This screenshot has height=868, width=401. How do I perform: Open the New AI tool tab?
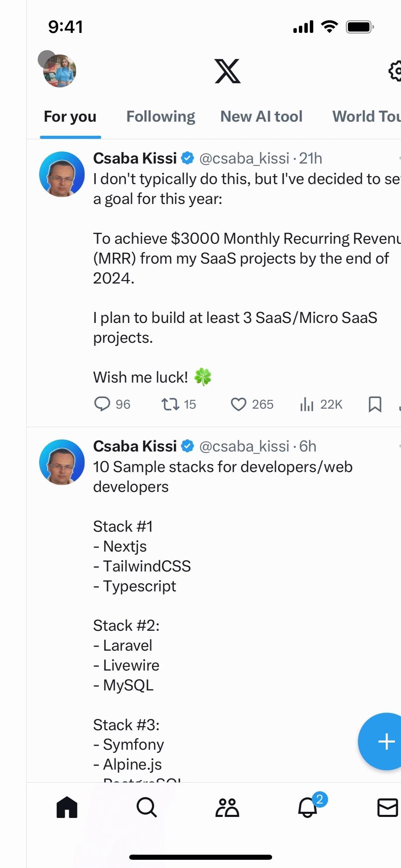tap(261, 117)
